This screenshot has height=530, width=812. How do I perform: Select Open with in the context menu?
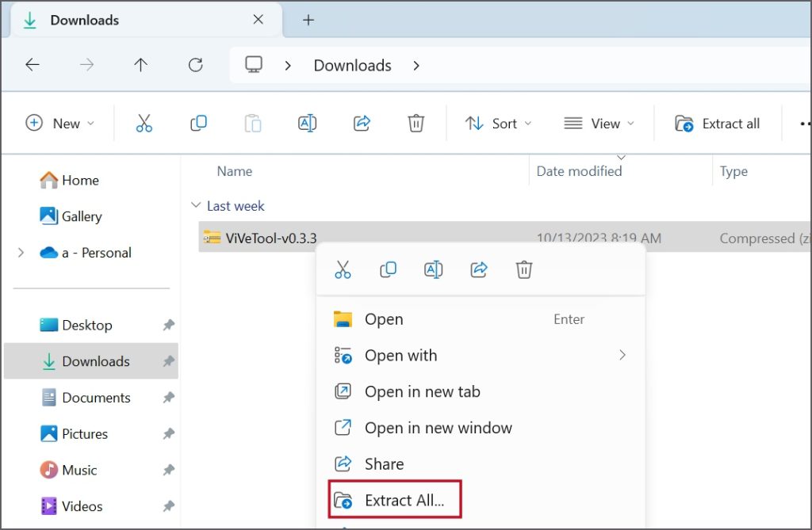(x=400, y=355)
